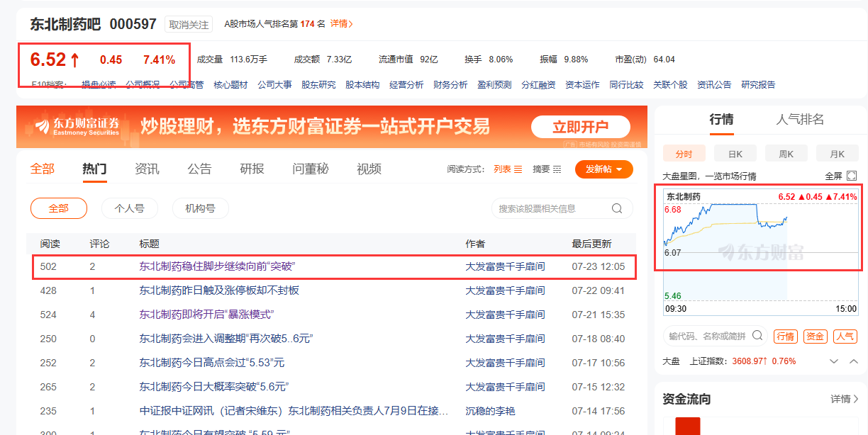Open the post 东北制药今日高点会过"5.53"元
This screenshot has width=868, height=435.
[x=212, y=363]
